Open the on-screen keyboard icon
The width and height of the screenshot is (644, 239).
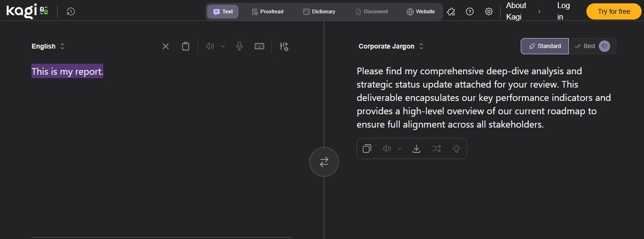(259, 46)
